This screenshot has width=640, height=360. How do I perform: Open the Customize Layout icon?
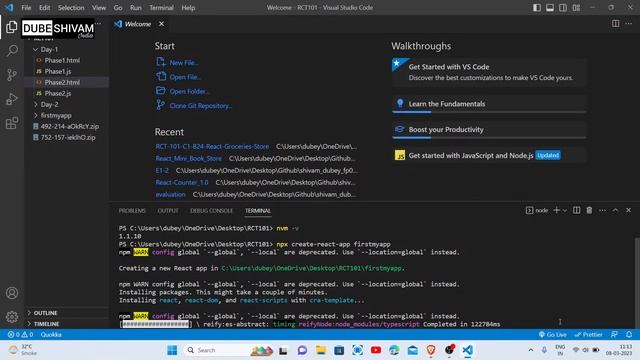pos(576,7)
